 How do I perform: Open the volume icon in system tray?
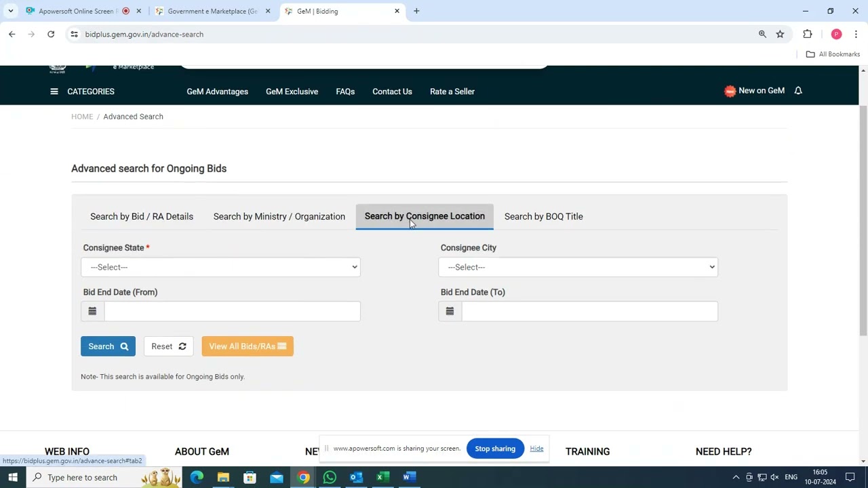click(774, 477)
